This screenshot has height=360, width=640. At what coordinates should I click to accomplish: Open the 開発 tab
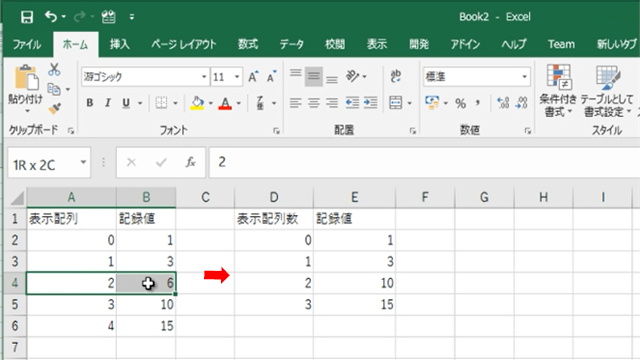pyautogui.click(x=419, y=44)
